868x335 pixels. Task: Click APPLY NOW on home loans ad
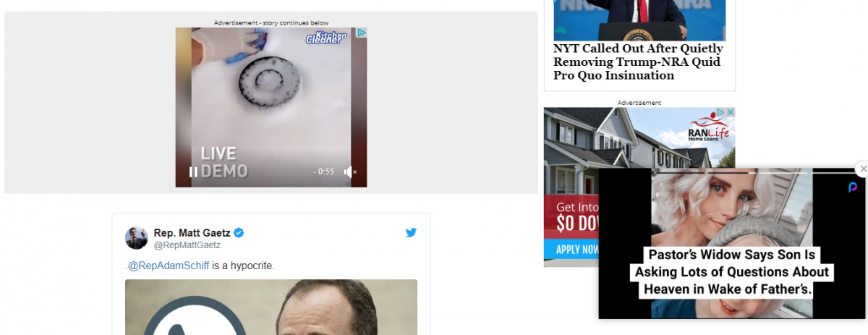tap(577, 250)
